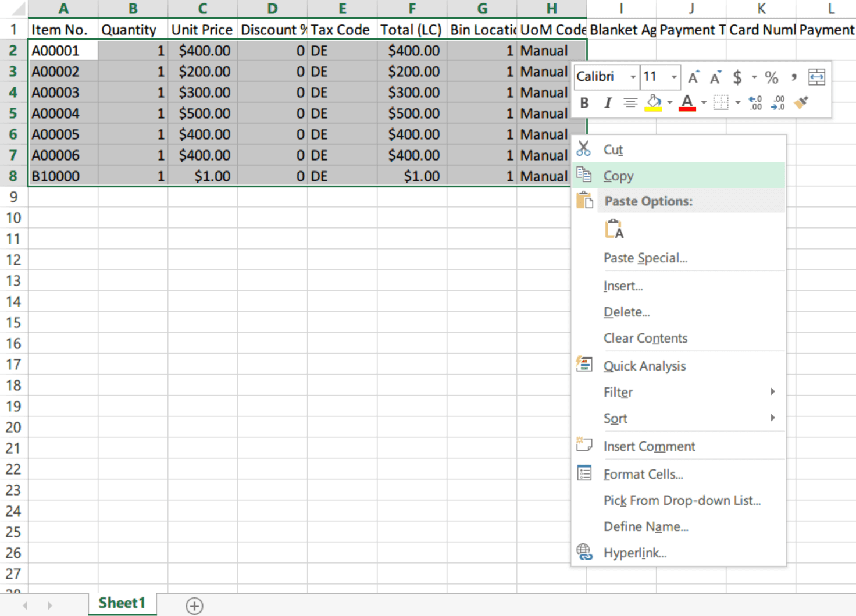This screenshot has height=616, width=856.
Task: Click the Insert Comment icon
Action: click(584, 444)
